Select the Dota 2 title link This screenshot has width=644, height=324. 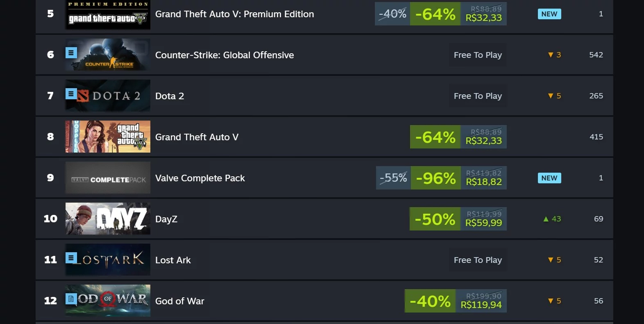(170, 96)
